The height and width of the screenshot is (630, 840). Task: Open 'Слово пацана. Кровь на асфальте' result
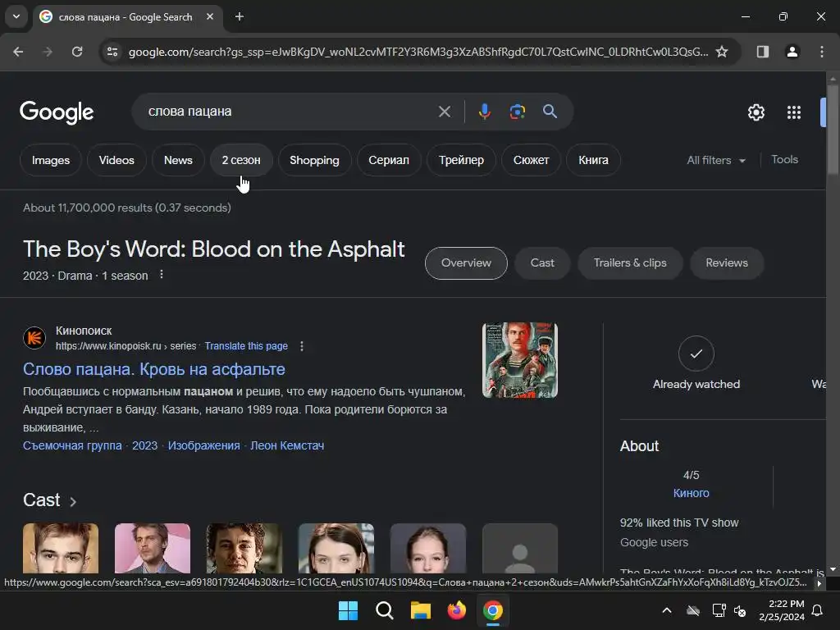pos(153,369)
